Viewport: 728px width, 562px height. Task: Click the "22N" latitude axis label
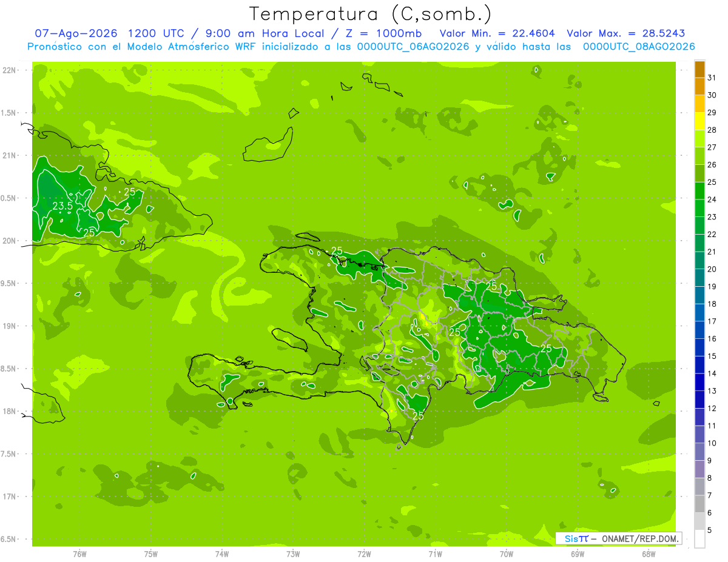[x=8, y=70]
